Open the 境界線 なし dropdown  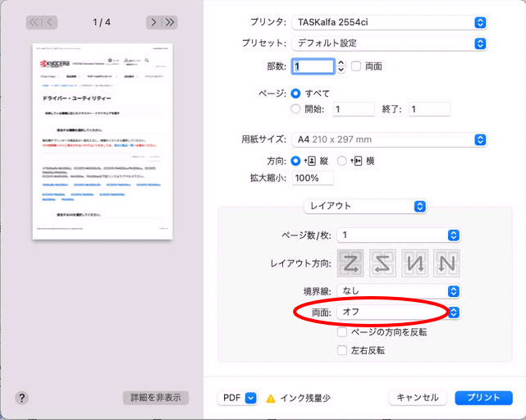(x=399, y=291)
